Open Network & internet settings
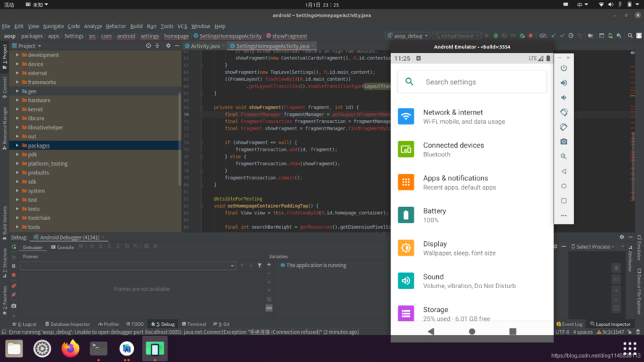 pos(472,117)
